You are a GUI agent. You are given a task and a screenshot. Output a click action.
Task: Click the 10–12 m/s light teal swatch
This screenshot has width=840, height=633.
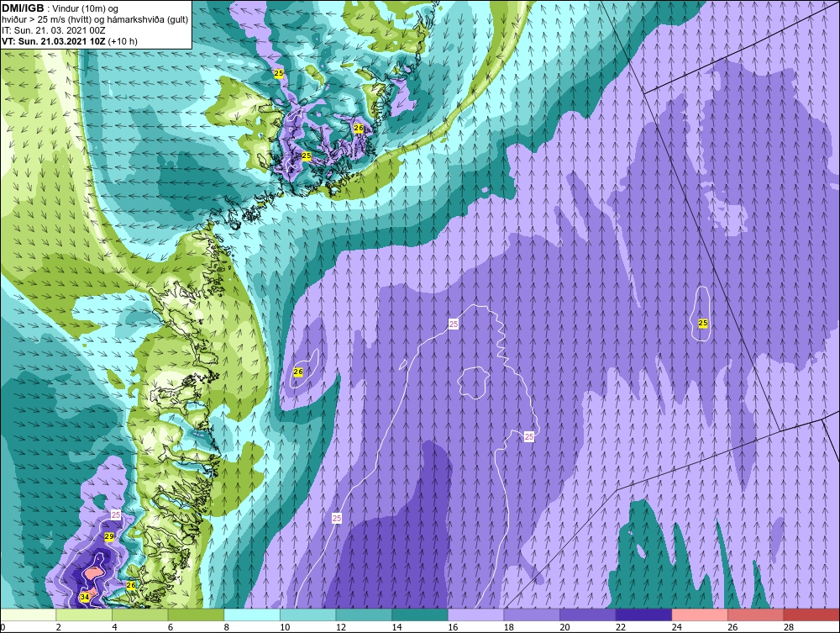tap(307, 615)
